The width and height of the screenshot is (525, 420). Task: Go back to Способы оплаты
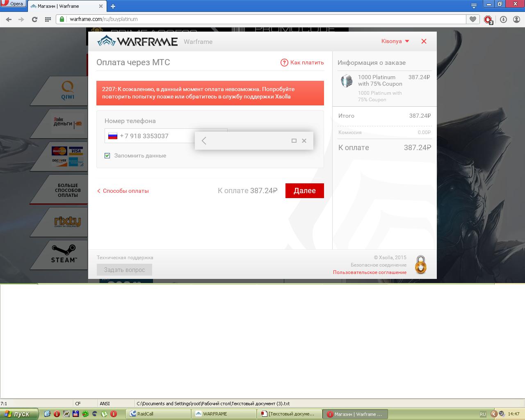(x=123, y=191)
